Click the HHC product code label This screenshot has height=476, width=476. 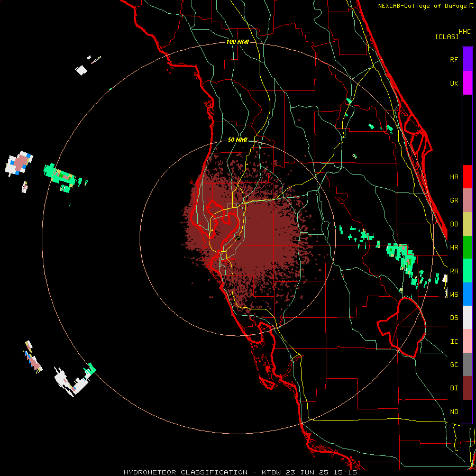465,32
